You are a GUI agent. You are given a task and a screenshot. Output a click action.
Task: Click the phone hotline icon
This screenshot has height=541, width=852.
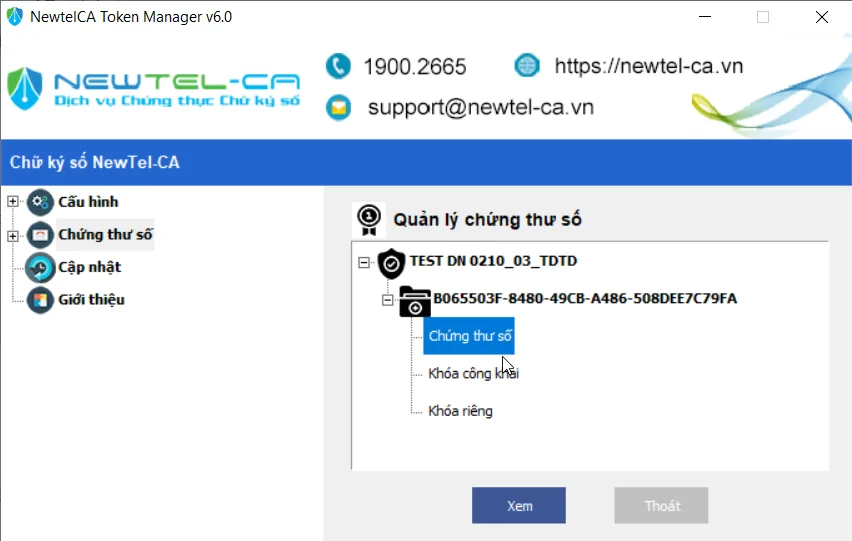338,66
